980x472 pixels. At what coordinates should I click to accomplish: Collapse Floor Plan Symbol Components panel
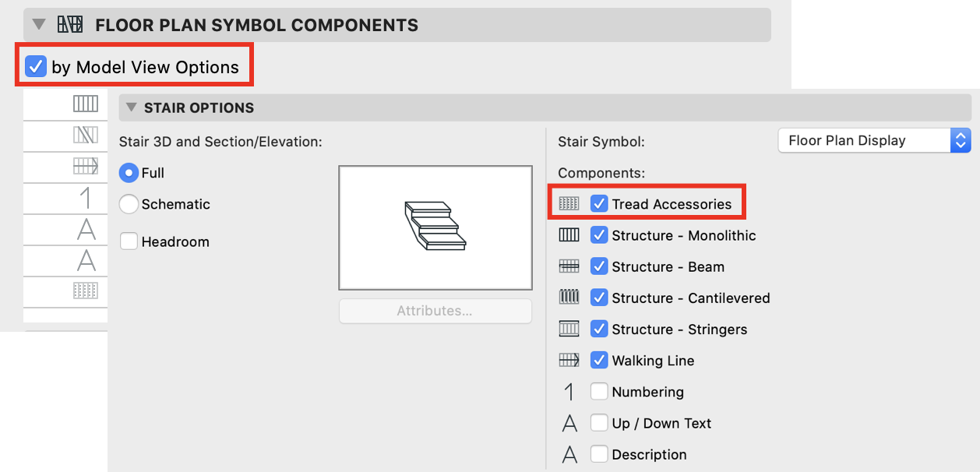pyautogui.click(x=39, y=25)
